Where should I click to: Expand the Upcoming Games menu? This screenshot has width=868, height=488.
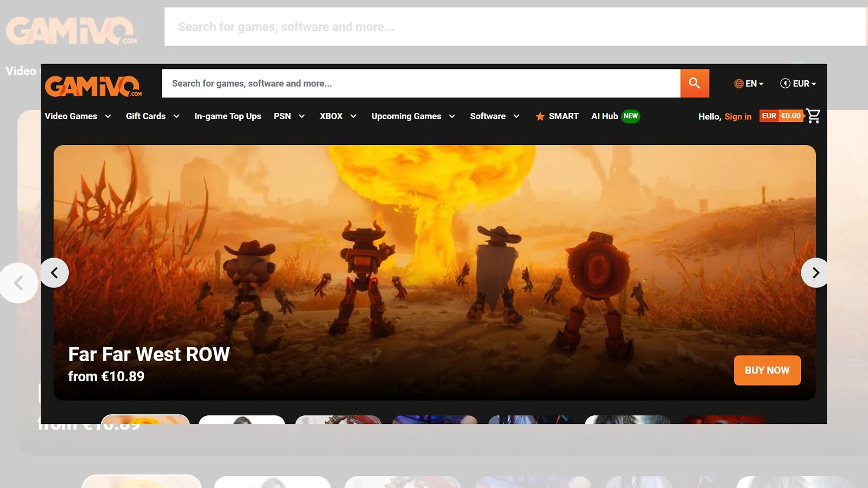[413, 116]
